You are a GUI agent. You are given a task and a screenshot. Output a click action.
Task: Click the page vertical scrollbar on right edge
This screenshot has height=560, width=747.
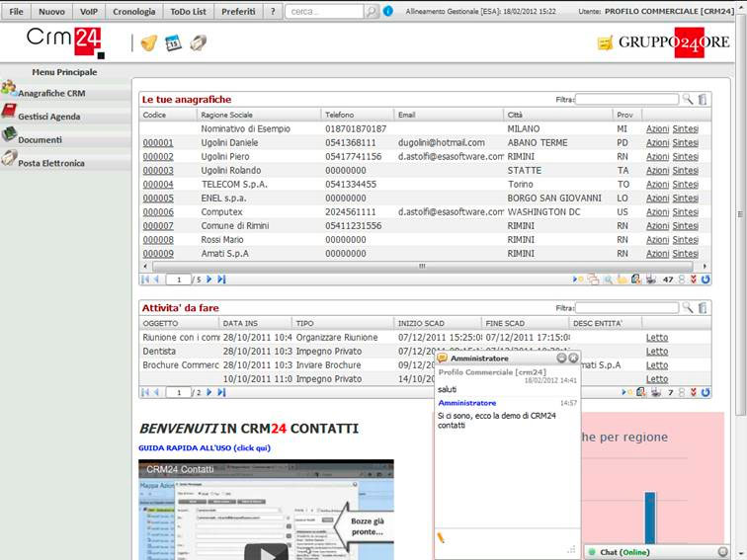pyautogui.click(x=740, y=214)
